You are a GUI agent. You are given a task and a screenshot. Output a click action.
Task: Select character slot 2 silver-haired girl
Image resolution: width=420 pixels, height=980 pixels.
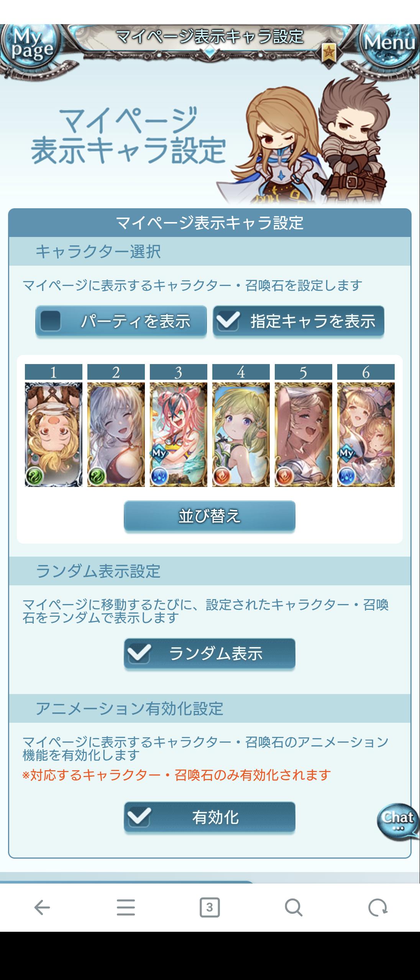coord(116,434)
